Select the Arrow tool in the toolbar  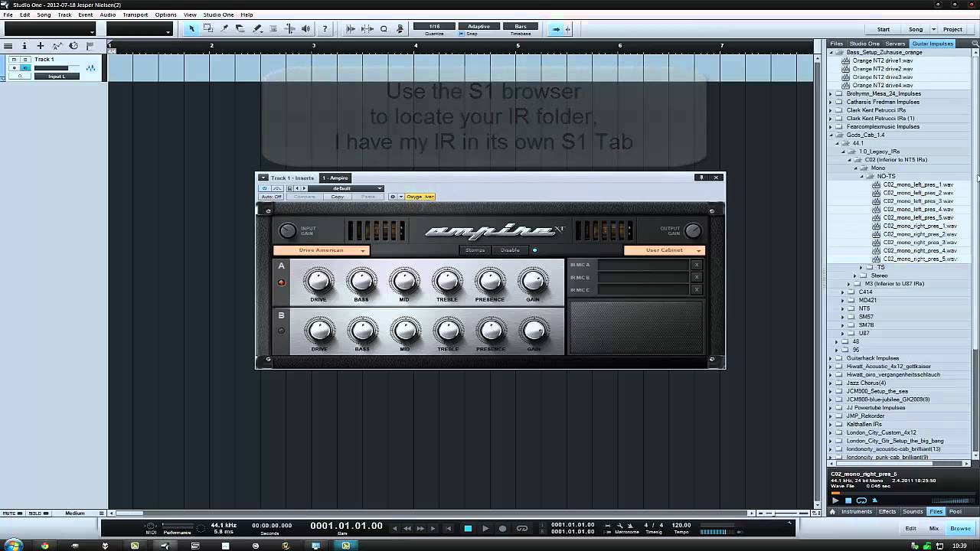(191, 29)
